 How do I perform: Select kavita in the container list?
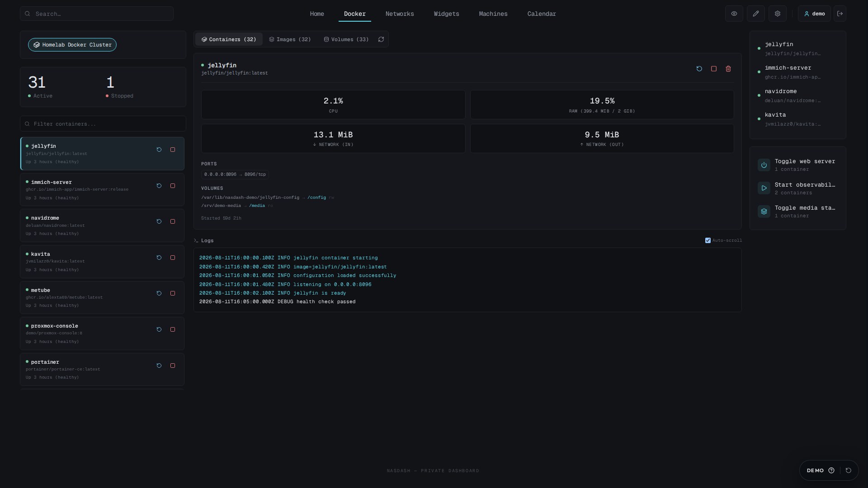(102, 262)
